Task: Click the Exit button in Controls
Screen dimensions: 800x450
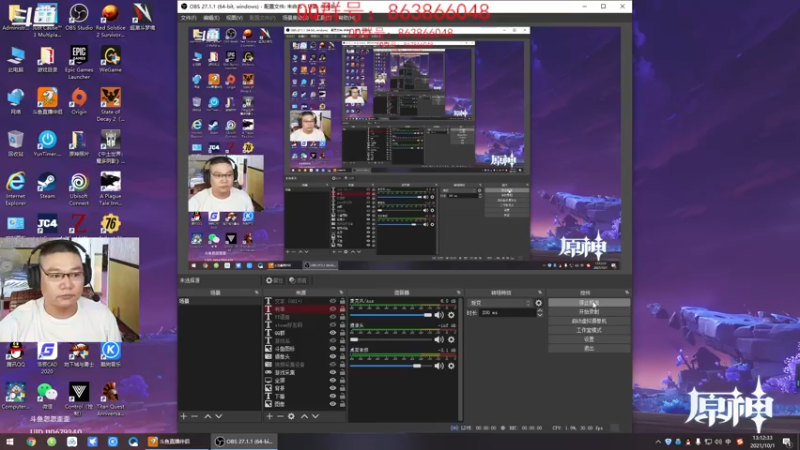Action: (589, 348)
